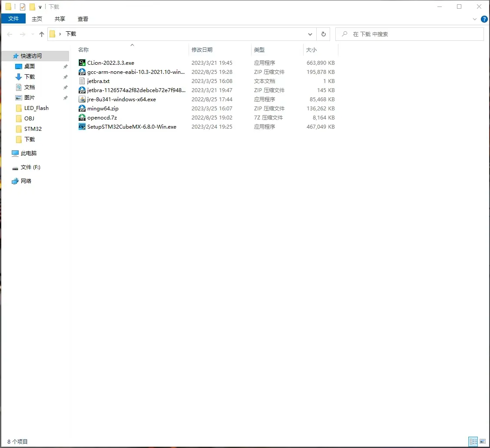This screenshot has width=490, height=448.
Task: Go up one folder level
Action: 42,34
